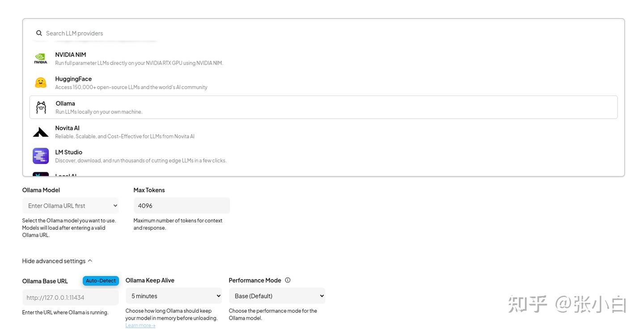Viewport: 644px width, 330px height.
Task: Collapse the advanced settings section
Action: click(x=57, y=261)
